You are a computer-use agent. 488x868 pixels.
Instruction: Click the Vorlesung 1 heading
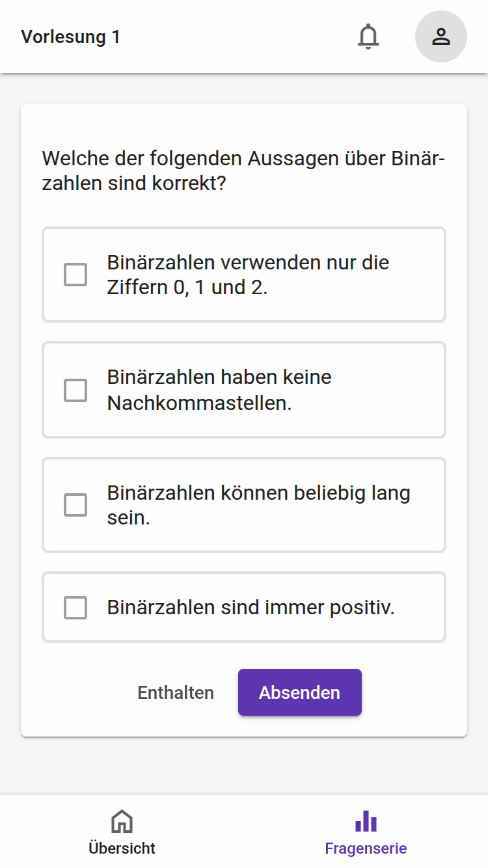click(x=70, y=37)
